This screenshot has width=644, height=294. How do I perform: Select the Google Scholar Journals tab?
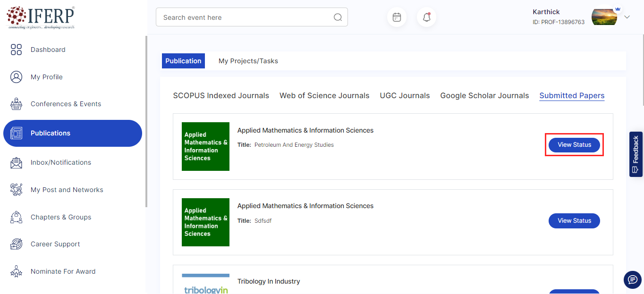(484, 96)
